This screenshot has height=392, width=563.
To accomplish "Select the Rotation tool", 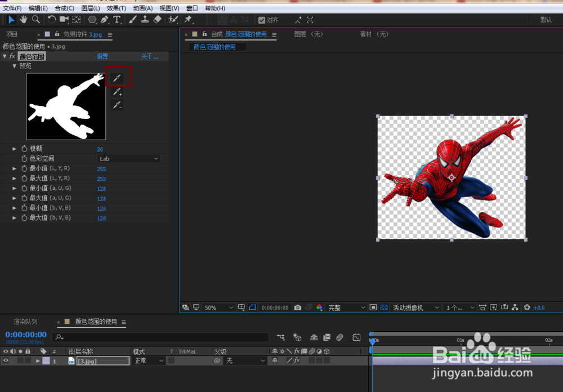I will [x=51, y=19].
